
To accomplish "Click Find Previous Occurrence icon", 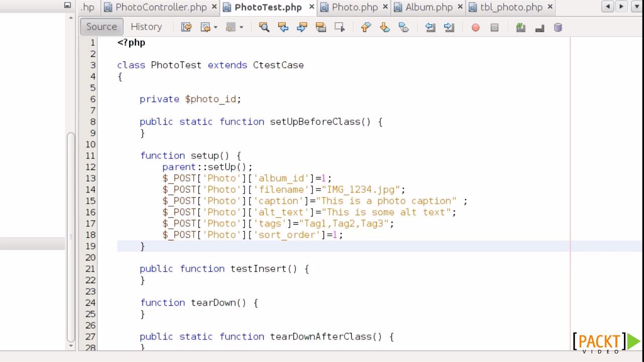I will [283, 27].
